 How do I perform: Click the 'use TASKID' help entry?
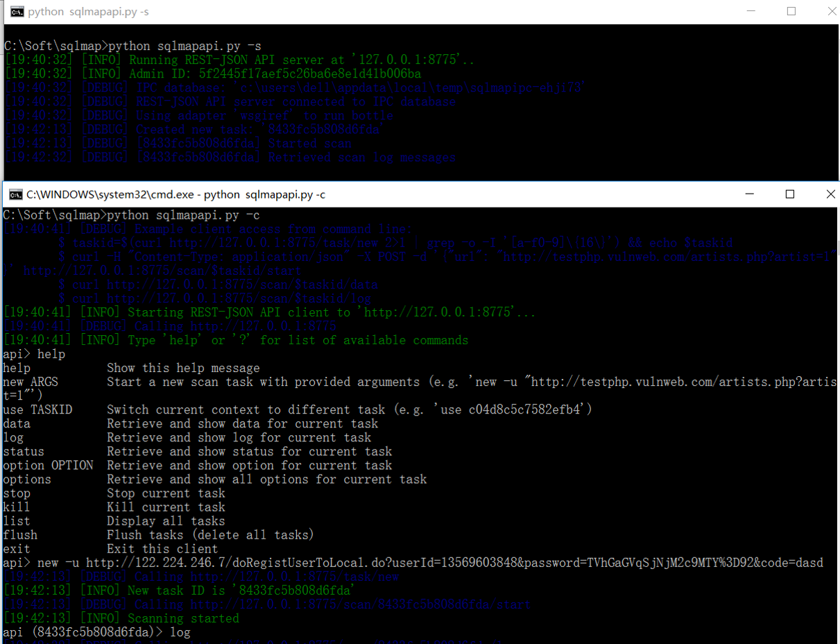[x=38, y=409]
